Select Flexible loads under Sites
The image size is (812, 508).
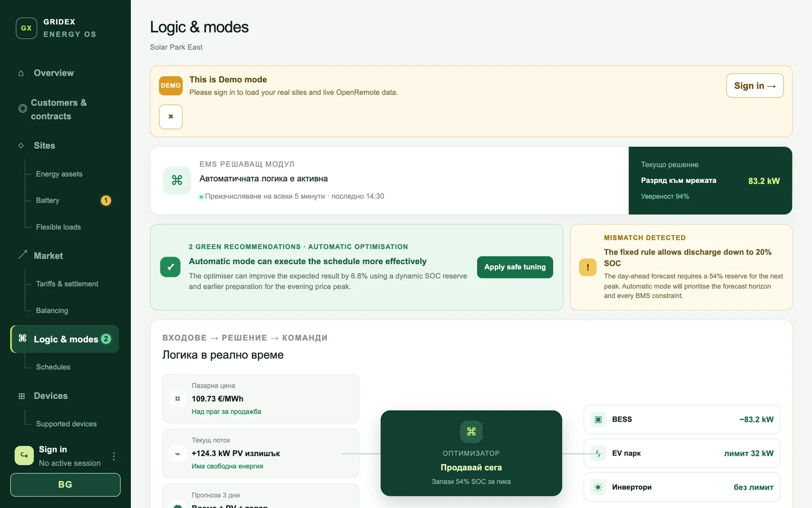coord(58,227)
